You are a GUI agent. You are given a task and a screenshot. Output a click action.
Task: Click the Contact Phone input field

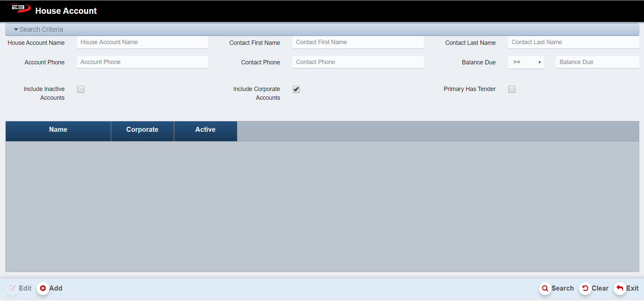click(x=358, y=62)
